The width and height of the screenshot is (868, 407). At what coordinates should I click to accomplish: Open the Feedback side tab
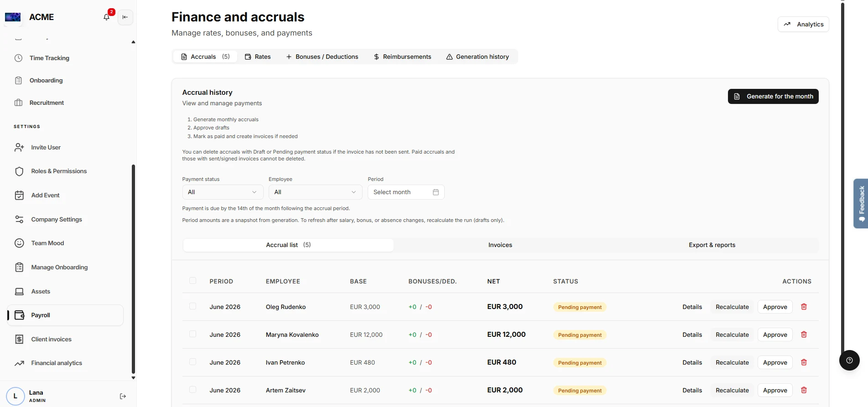pos(861,203)
